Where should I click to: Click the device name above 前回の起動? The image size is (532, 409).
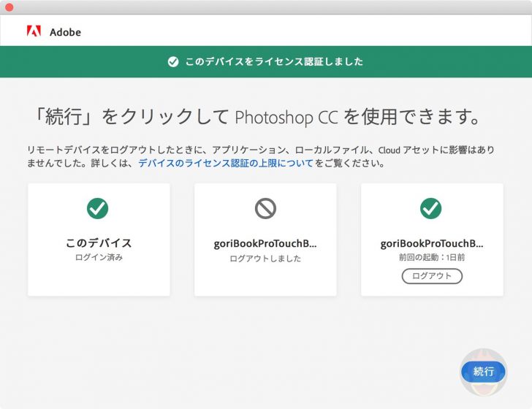(432, 244)
